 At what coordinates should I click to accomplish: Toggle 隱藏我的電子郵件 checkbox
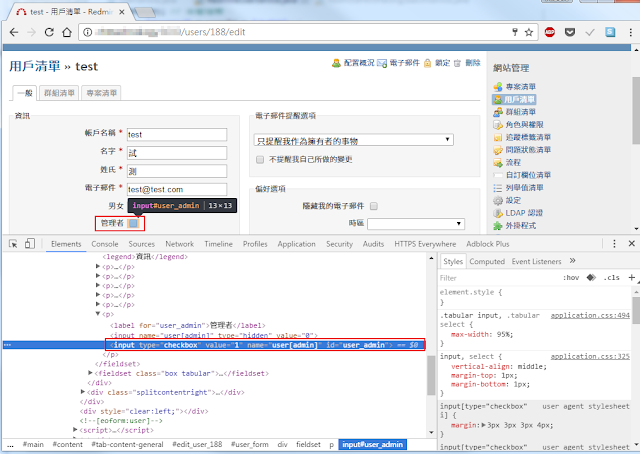tap(374, 206)
